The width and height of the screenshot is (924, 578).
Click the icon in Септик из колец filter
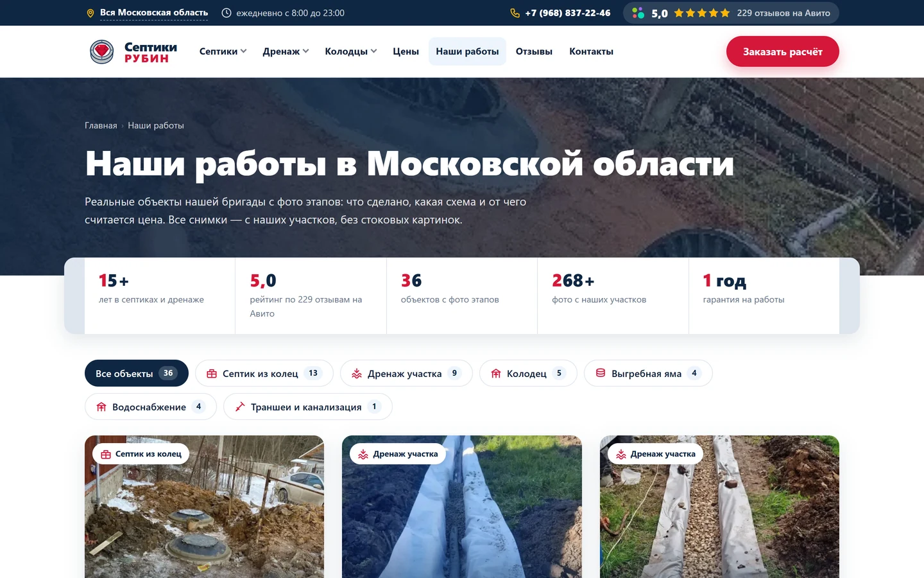(x=212, y=373)
